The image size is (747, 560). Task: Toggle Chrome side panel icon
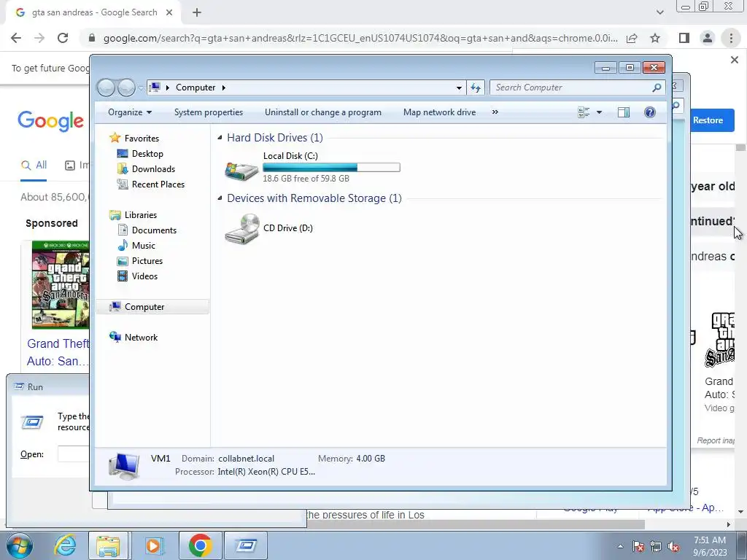coord(684,38)
